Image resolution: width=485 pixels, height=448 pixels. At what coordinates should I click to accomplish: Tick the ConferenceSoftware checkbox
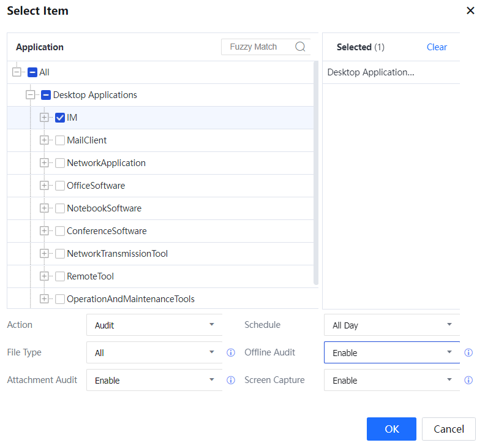[60, 231]
